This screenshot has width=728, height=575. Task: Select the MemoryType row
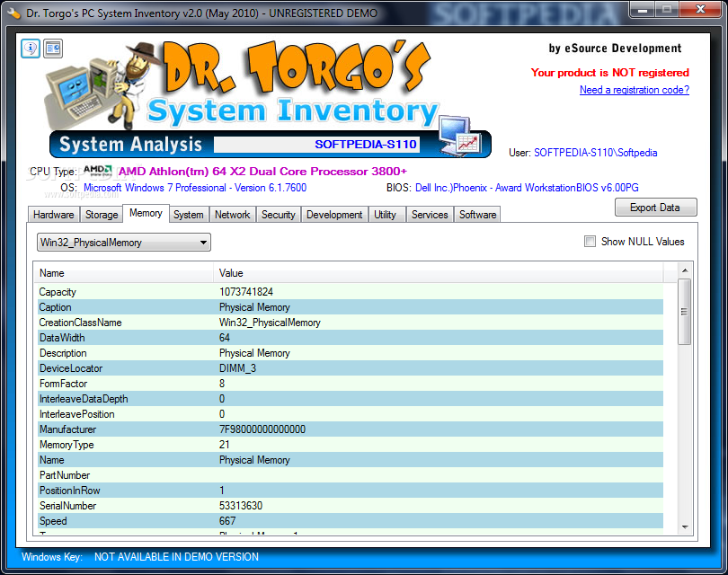pyautogui.click(x=349, y=445)
